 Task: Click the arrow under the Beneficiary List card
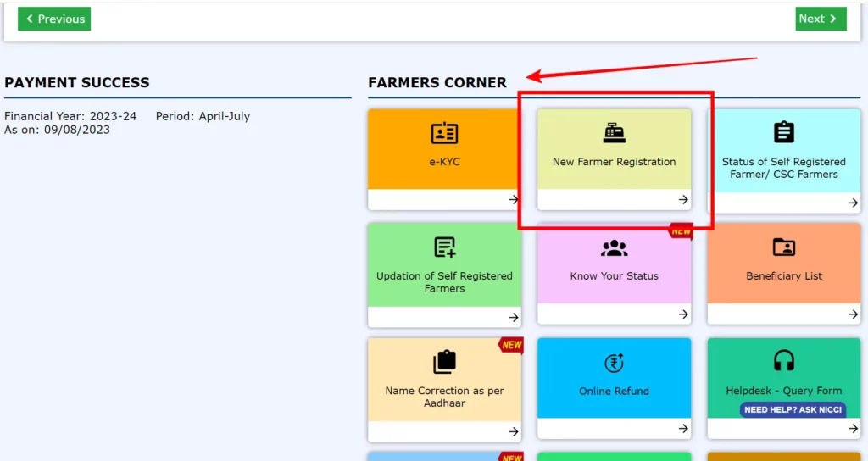[x=853, y=314]
